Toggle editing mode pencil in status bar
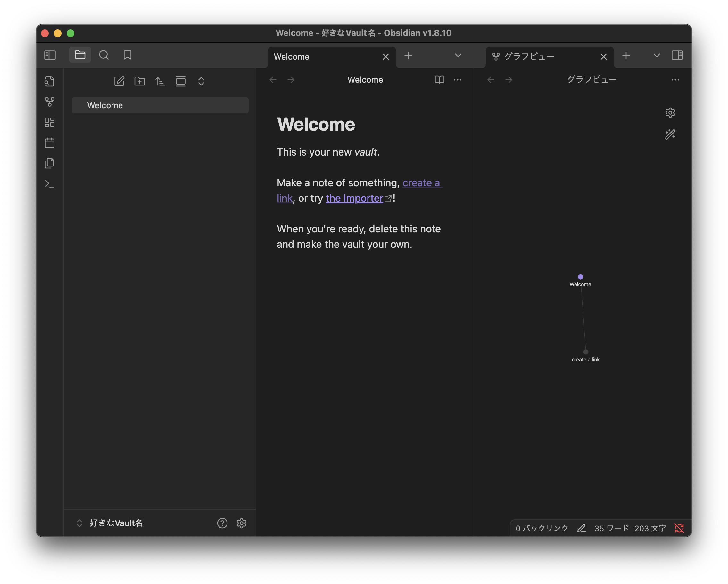This screenshot has height=584, width=728. point(581,528)
